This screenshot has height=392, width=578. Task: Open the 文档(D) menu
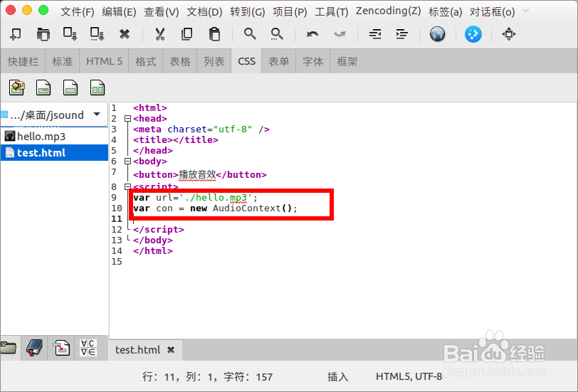click(x=204, y=12)
